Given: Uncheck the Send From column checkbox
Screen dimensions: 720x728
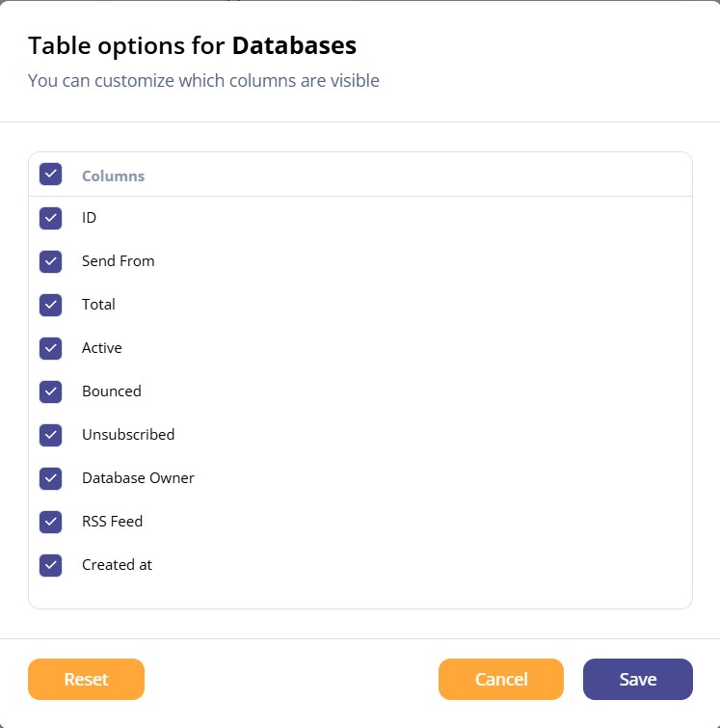Looking at the screenshot, I should 50,262.
